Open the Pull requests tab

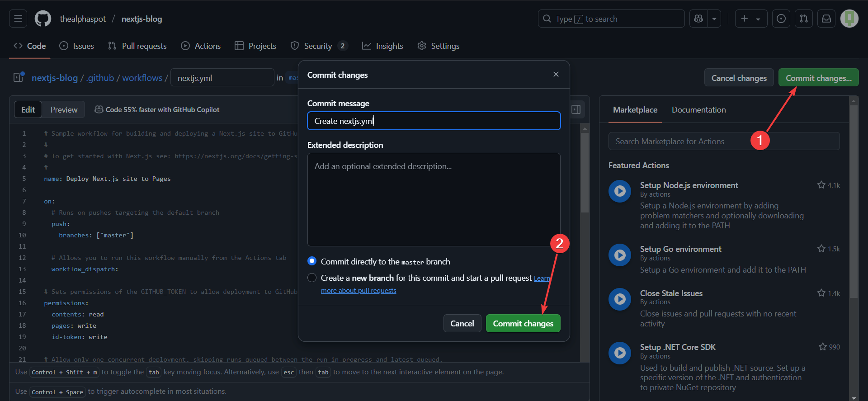pos(137,46)
